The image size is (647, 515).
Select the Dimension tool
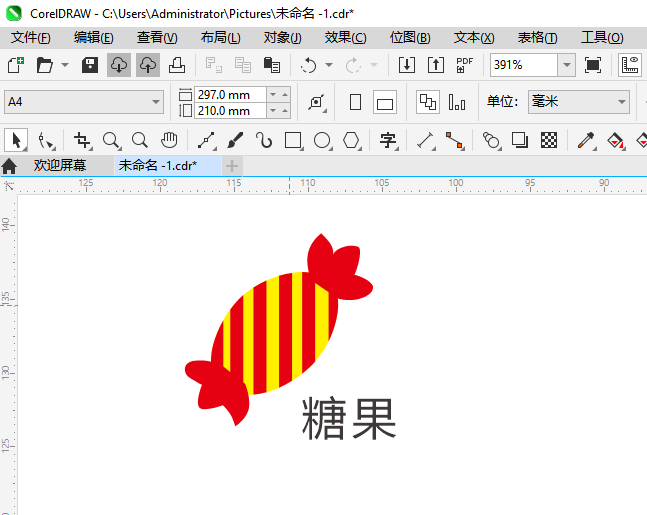425,141
